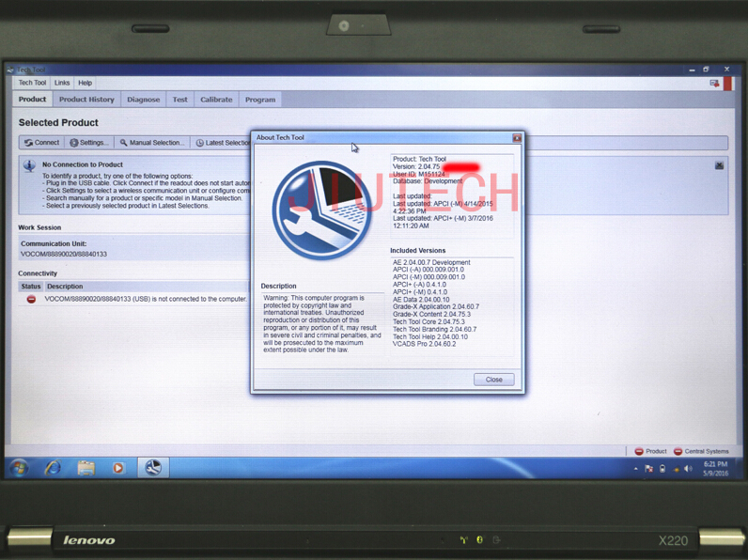Click the About dialog's red X icon
This screenshot has width=748, height=560.
pyautogui.click(x=517, y=138)
